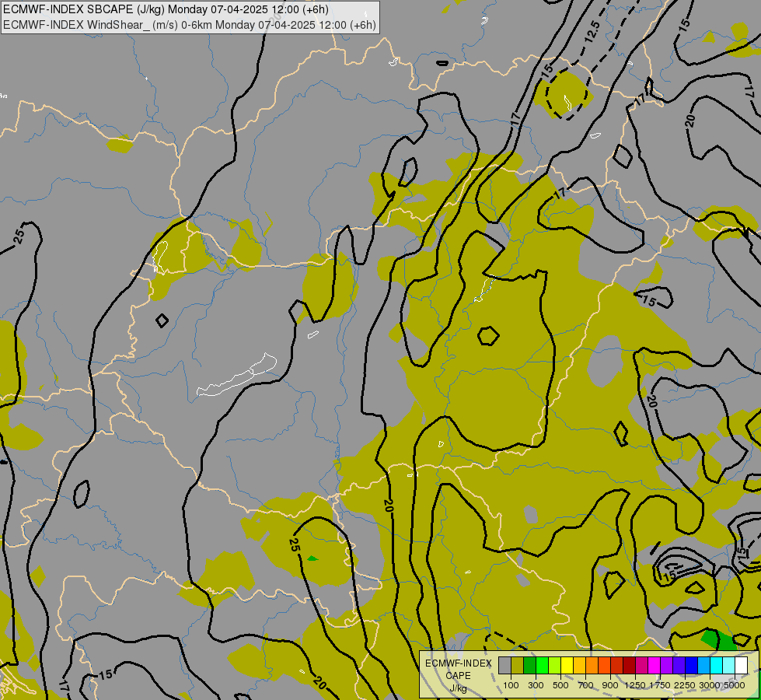Click the legend's 5000 value label
The image size is (761, 700).
[735, 685]
